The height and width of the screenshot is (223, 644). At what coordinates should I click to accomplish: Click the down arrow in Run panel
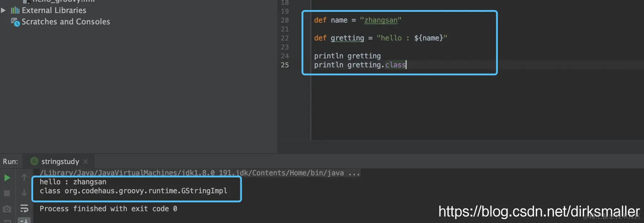click(x=24, y=193)
